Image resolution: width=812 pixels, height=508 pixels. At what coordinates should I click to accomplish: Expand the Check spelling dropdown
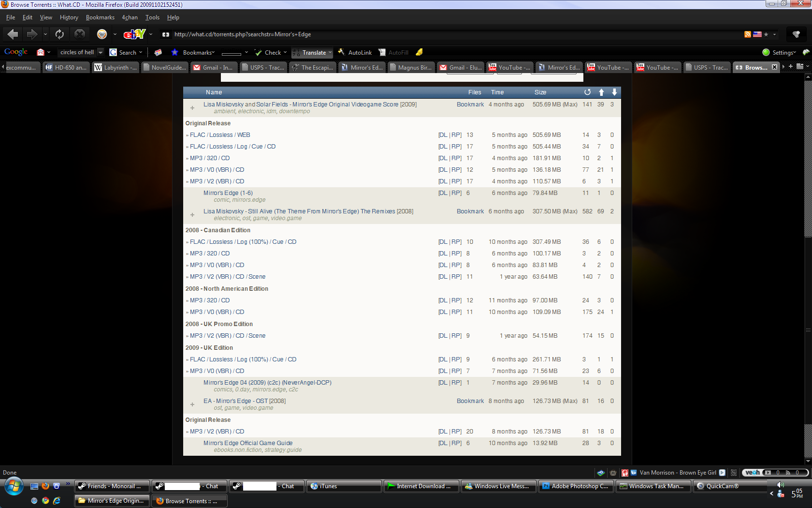tap(285, 52)
